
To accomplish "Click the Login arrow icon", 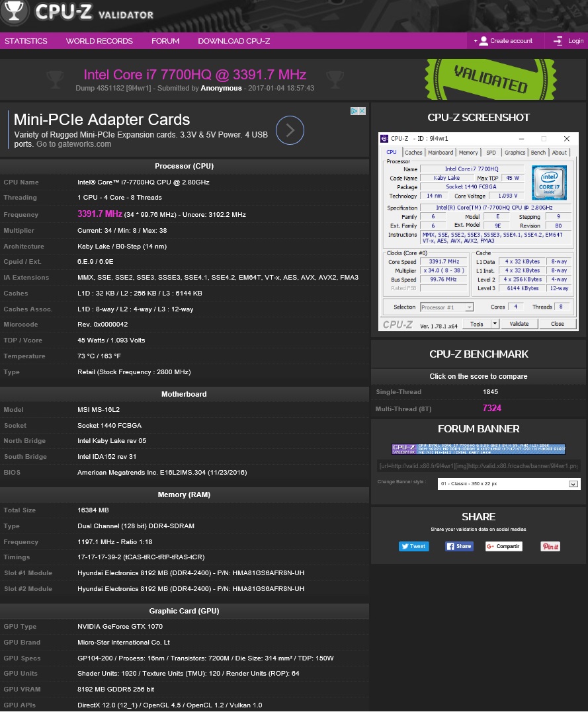I will (558, 41).
